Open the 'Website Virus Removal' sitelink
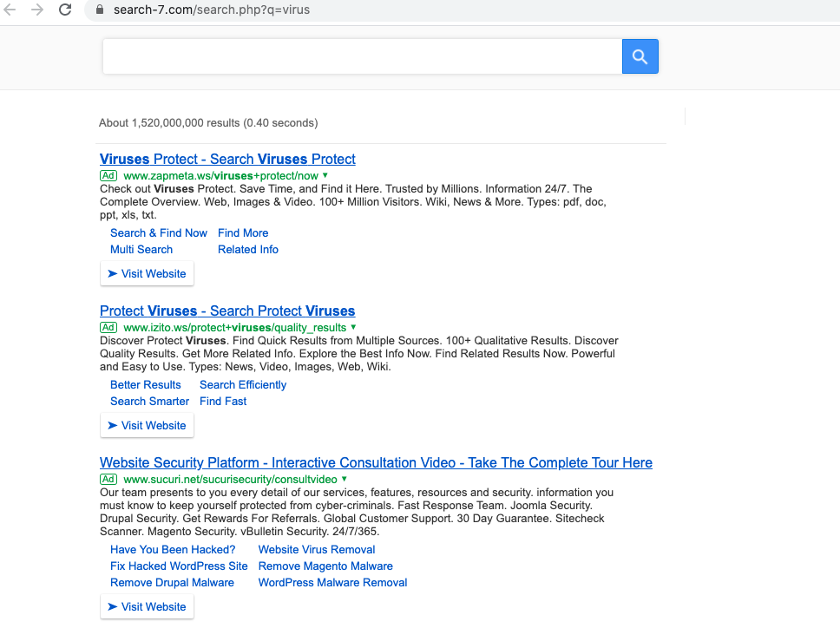Image resolution: width=840 pixels, height=628 pixels. tap(317, 549)
